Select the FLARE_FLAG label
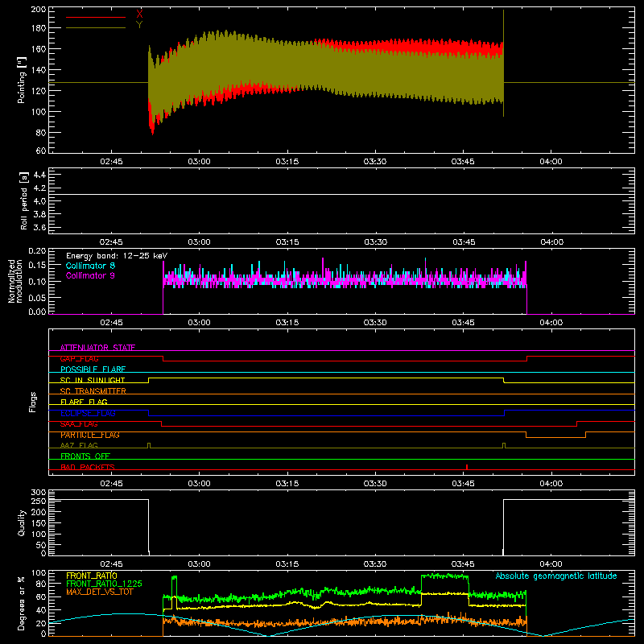644x644 pixels. click(x=84, y=402)
